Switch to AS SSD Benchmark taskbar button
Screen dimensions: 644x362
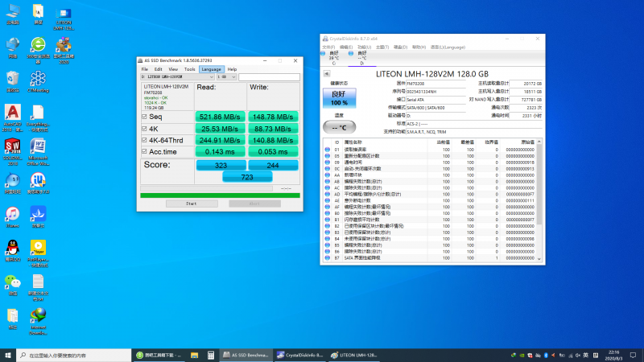pyautogui.click(x=246, y=355)
